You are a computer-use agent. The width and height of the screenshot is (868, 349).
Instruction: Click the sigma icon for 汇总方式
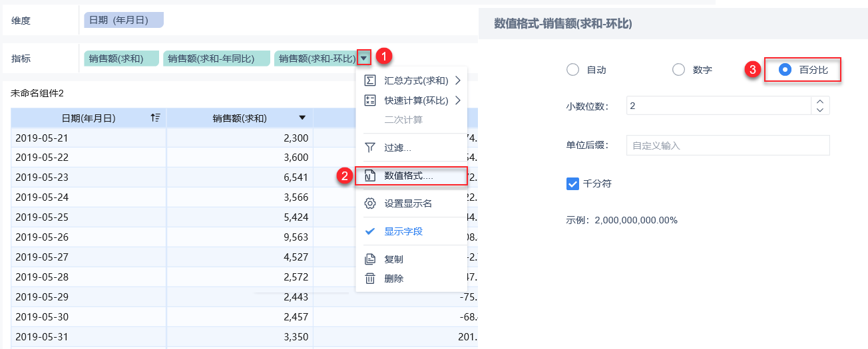tap(370, 81)
